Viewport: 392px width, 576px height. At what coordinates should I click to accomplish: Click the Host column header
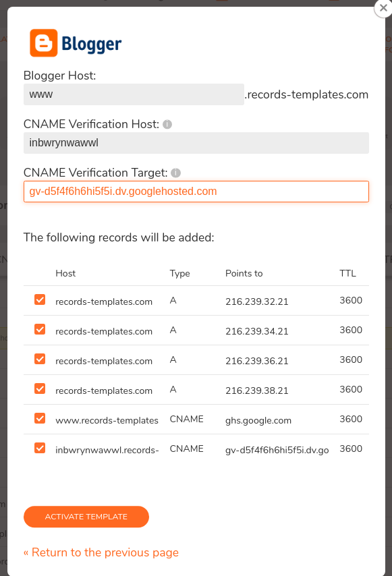65,273
